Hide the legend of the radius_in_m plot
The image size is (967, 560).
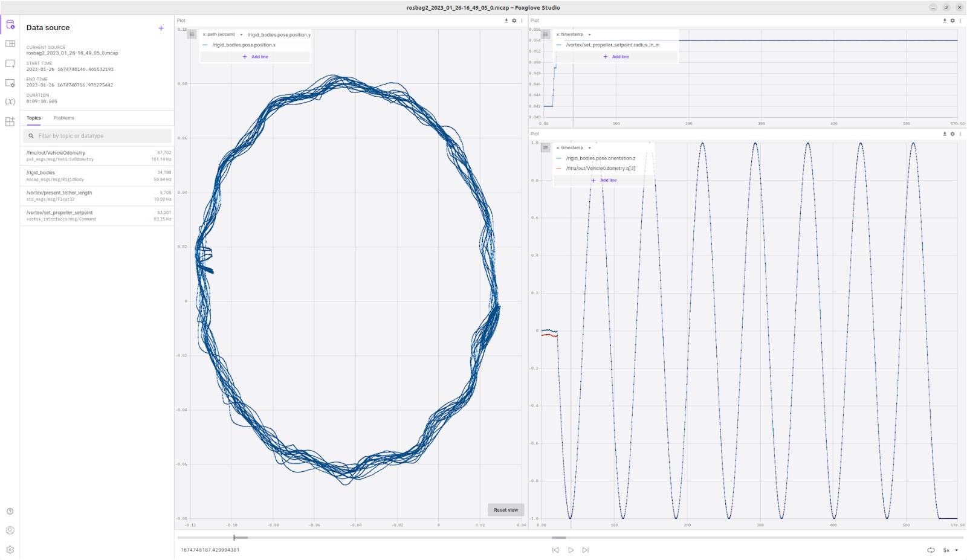click(x=546, y=34)
